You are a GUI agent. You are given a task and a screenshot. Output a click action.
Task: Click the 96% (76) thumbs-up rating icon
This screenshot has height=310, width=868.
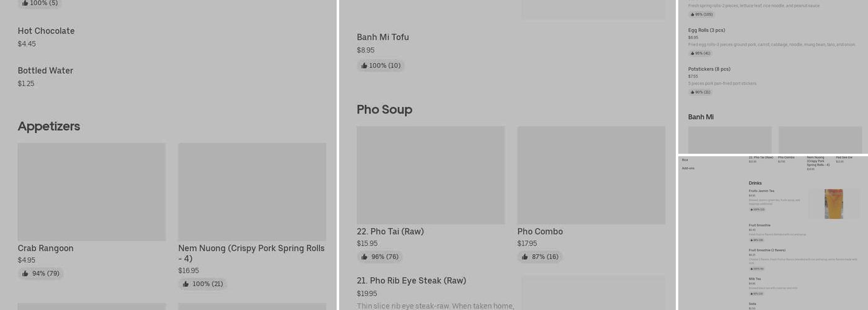point(365,257)
